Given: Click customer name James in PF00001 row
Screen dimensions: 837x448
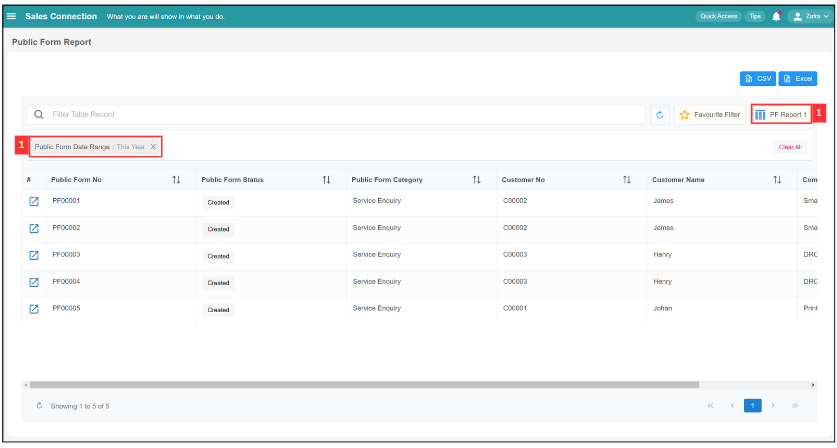Looking at the screenshot, I should point(664,201).
